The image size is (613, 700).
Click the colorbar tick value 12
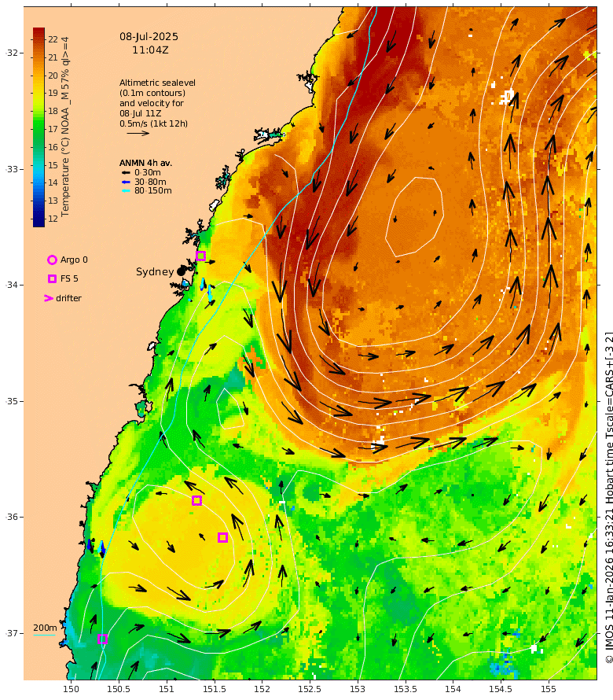tap(53, 219)
